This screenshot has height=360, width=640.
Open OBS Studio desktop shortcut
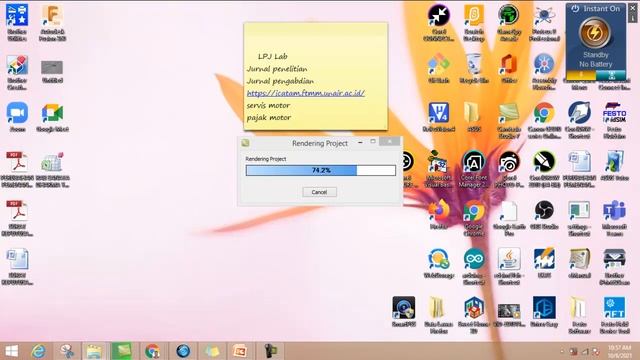[x=544, y=214]
